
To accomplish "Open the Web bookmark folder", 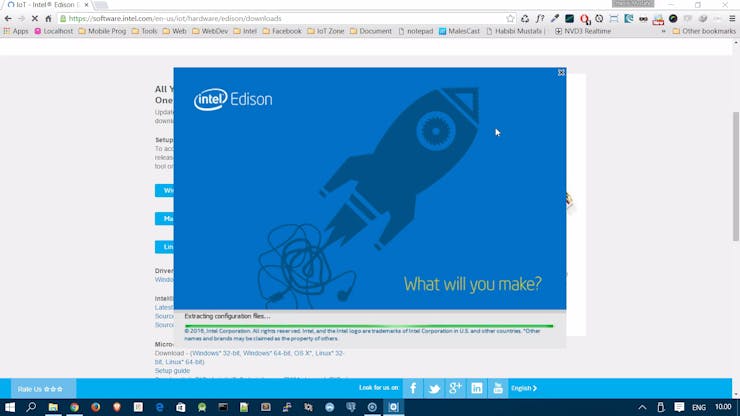I will [x=175, y=31].
